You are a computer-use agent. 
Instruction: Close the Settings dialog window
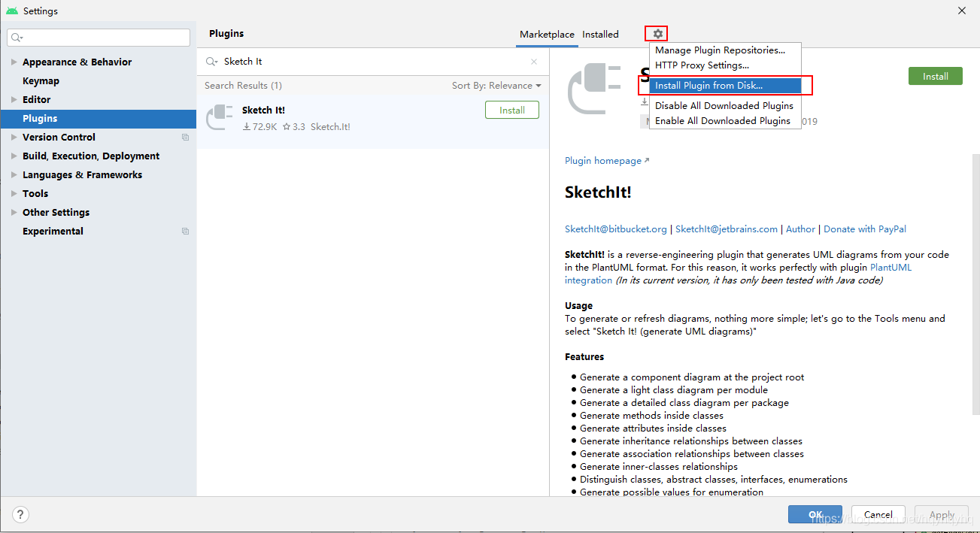coord(962,11)
